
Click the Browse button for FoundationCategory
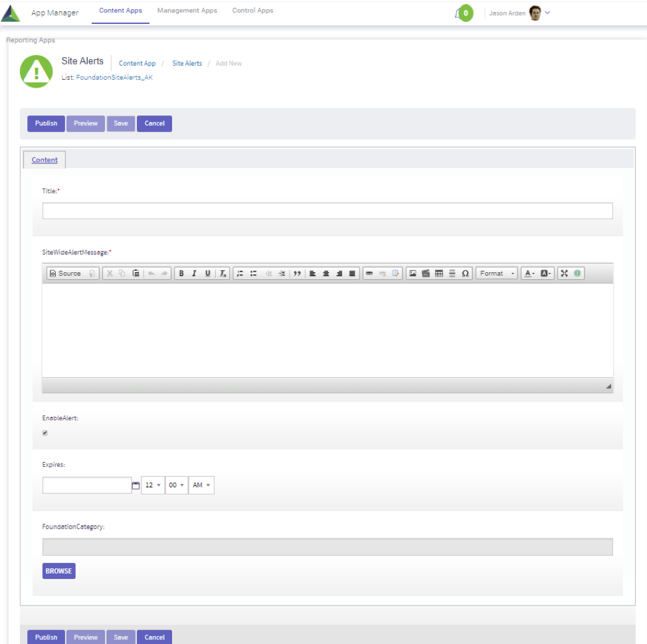pyautogui.click(x=58, y=571)
